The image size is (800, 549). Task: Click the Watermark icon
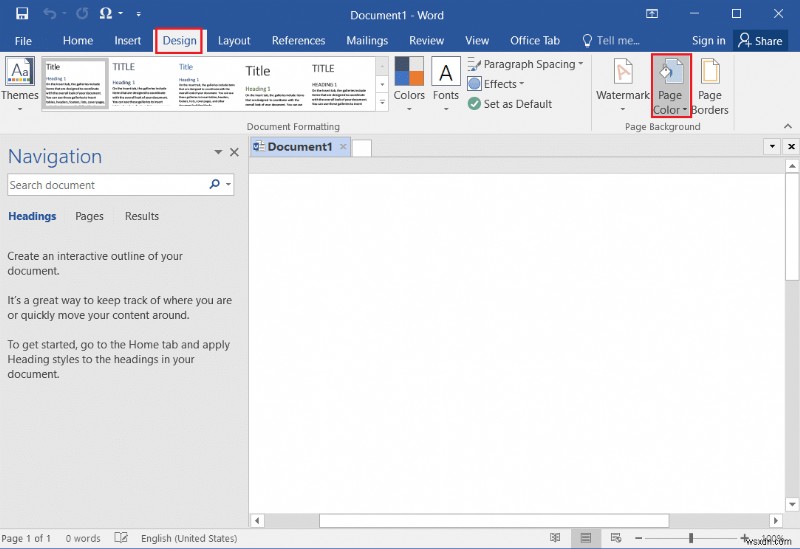point(623,83)
